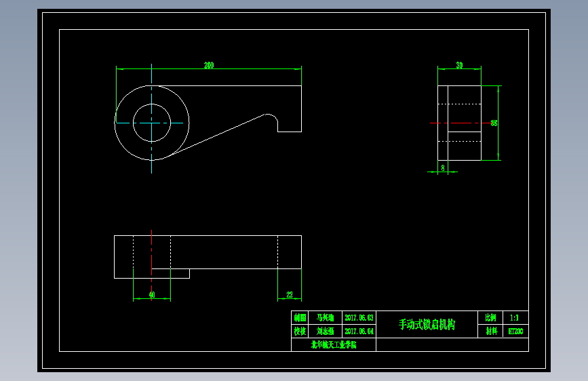
Task: Select the 30 width dimension text
Action: coord(459,65)
